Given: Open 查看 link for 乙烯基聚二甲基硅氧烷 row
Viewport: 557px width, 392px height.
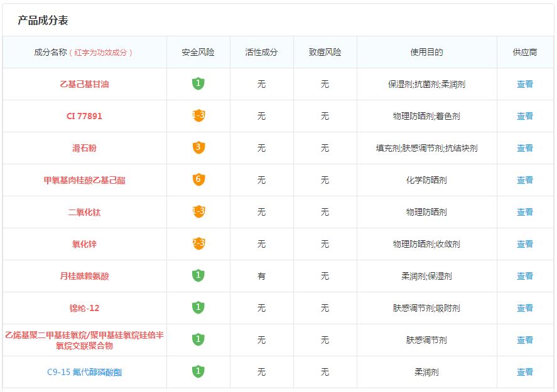Looking at the screenshot, I should click(525, 340).
